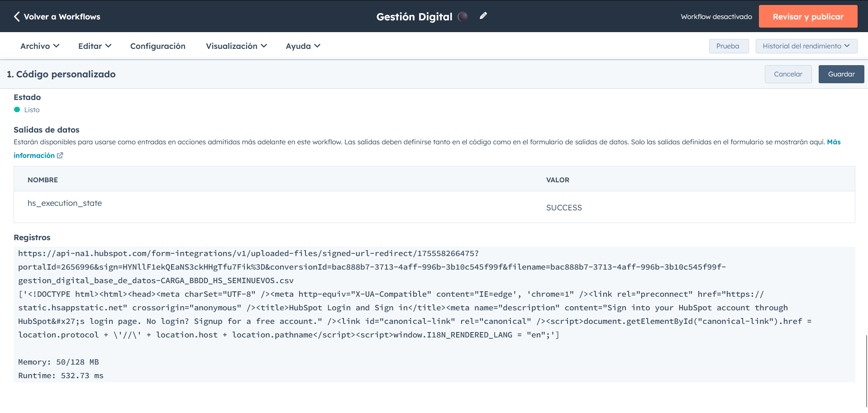Viewport: 868px width, 413px height.
Task: Click the status circle next to Gestión Digital
Action: pyautogui.click(x=463, y=16)
